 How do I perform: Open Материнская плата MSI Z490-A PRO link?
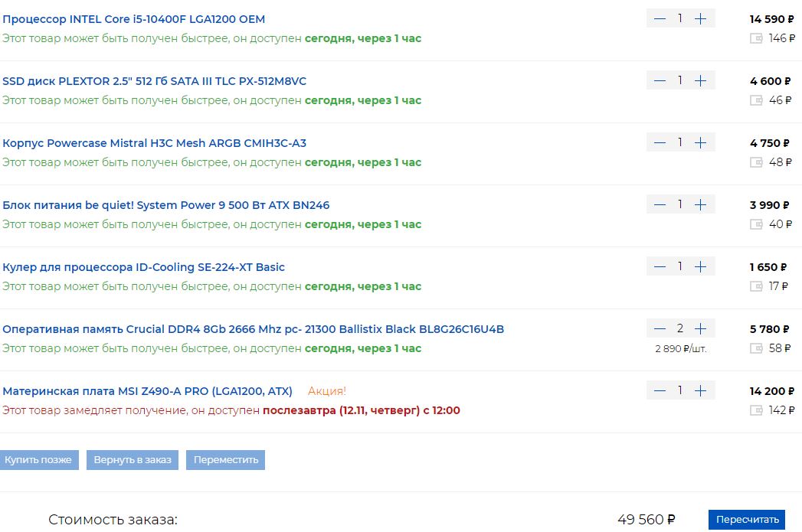click(147, 391)
